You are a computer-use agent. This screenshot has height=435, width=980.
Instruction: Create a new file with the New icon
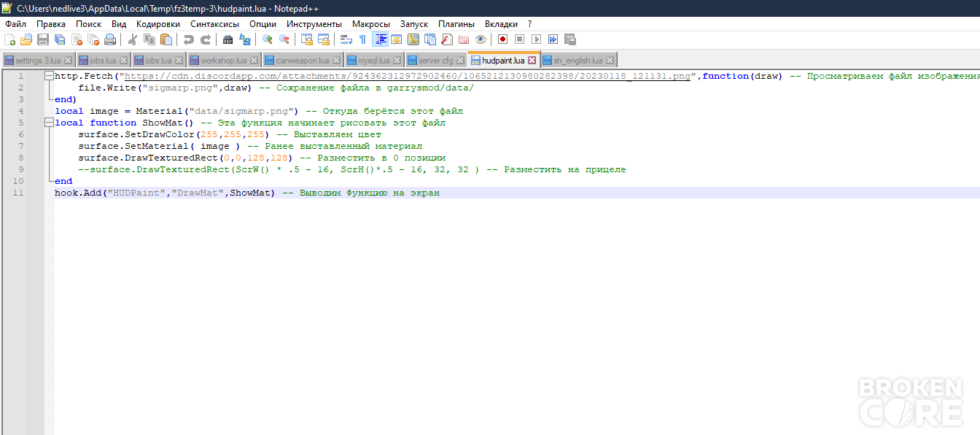9,39
